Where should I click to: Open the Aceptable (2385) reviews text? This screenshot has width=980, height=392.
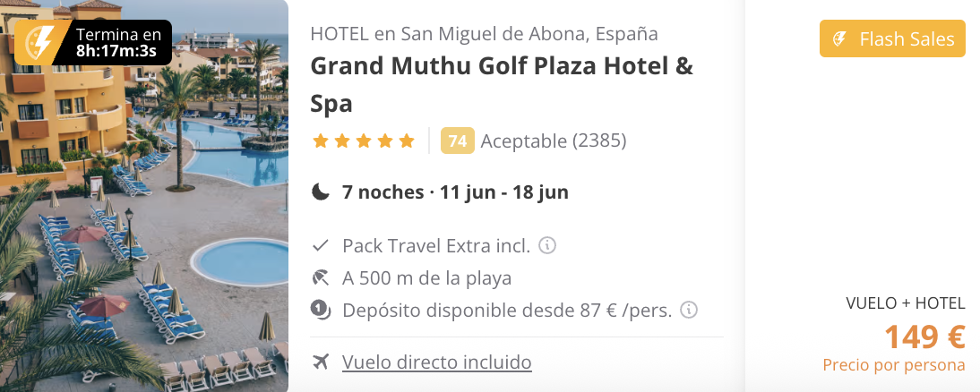click(553, 141)
